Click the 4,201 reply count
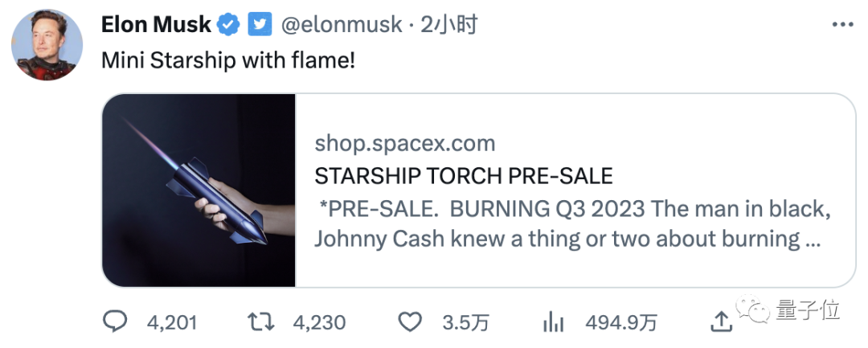Screen dimensions: 868x348 coord(172,323)
